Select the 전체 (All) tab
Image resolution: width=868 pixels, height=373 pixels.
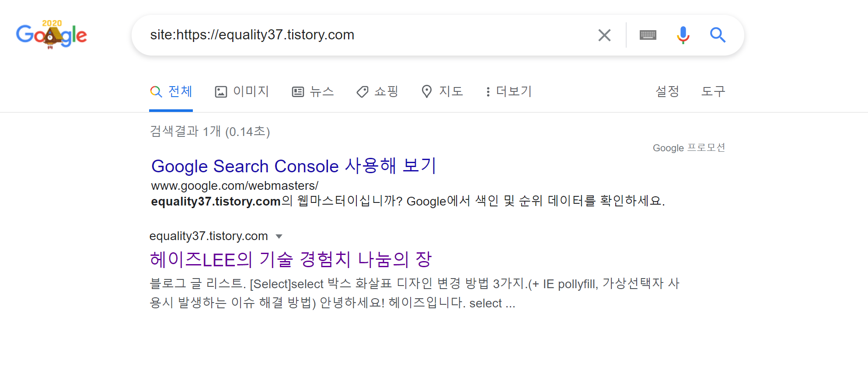pos(171,91)
